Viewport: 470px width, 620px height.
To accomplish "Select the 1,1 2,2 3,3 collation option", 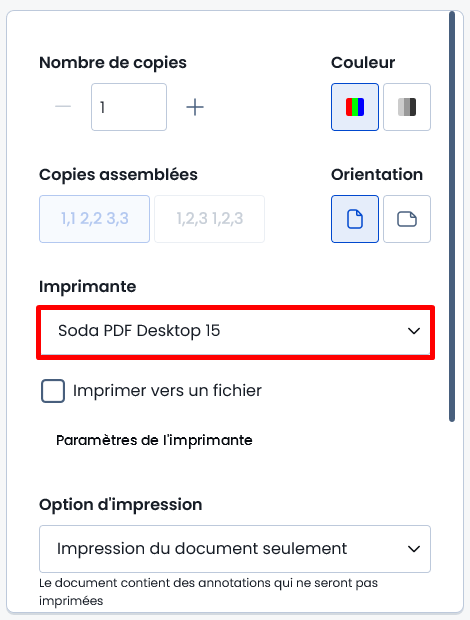I will (94, 219).
